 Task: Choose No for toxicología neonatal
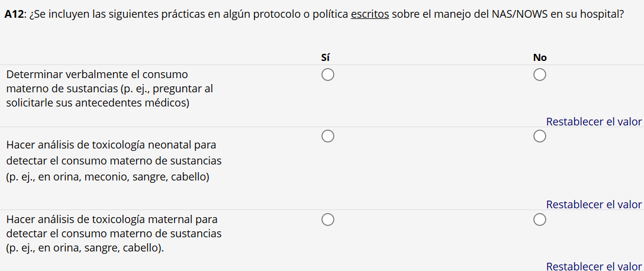point(539,137)
